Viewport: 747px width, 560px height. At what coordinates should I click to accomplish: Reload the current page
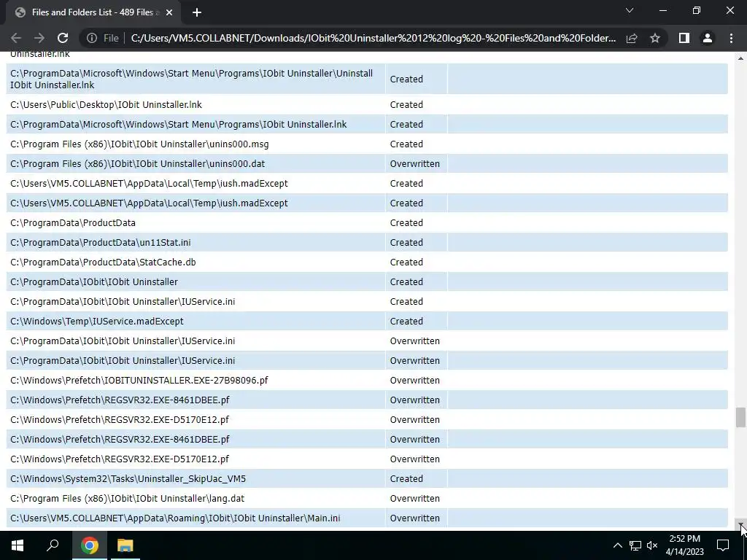click(x=63, y=38)
